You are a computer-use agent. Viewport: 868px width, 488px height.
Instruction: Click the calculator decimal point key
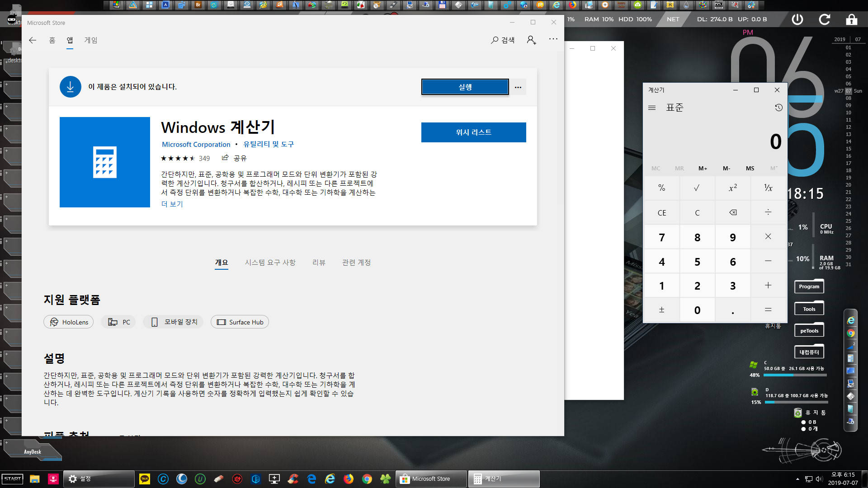tap(732, 310)
